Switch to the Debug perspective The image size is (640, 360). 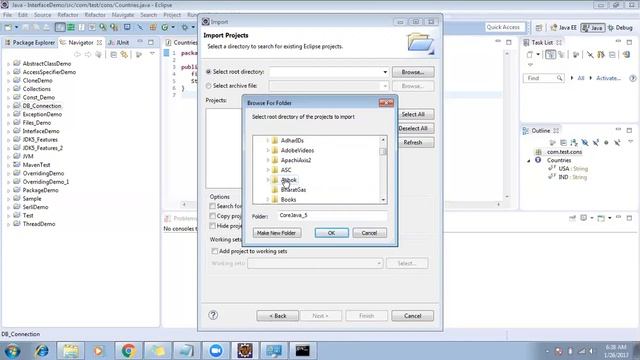tap(620, 27)
